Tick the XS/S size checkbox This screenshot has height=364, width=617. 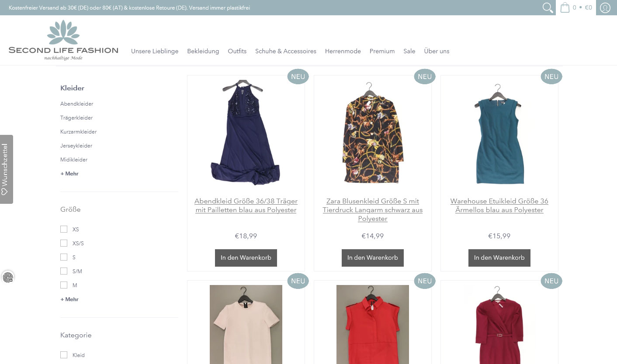coord(64,243)
